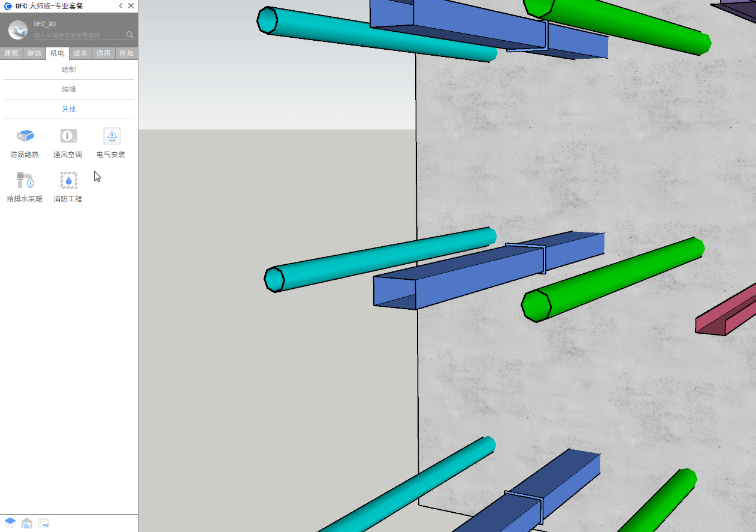This screenshot has height=532, width=756.
Task: Open the 成本 tab
Action: pos(80,53)
